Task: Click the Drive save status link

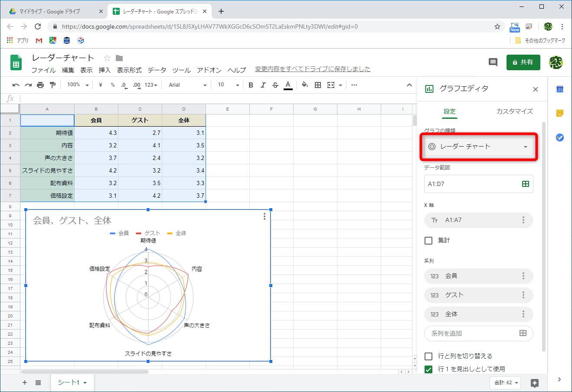Action: (x=311, y=69)
